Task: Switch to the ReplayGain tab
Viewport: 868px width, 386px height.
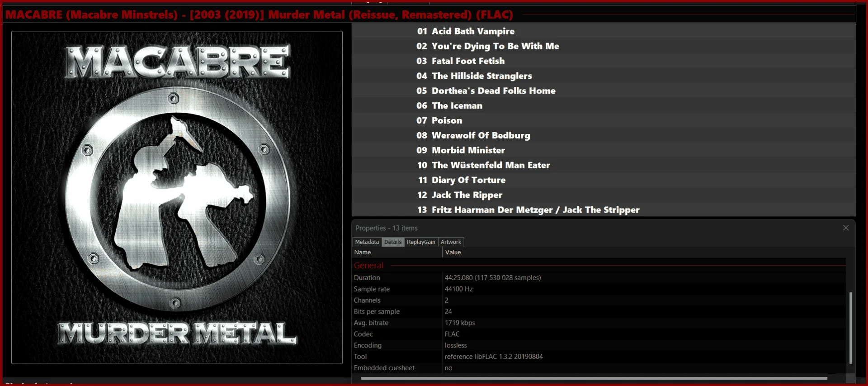Action: point(421,242)
